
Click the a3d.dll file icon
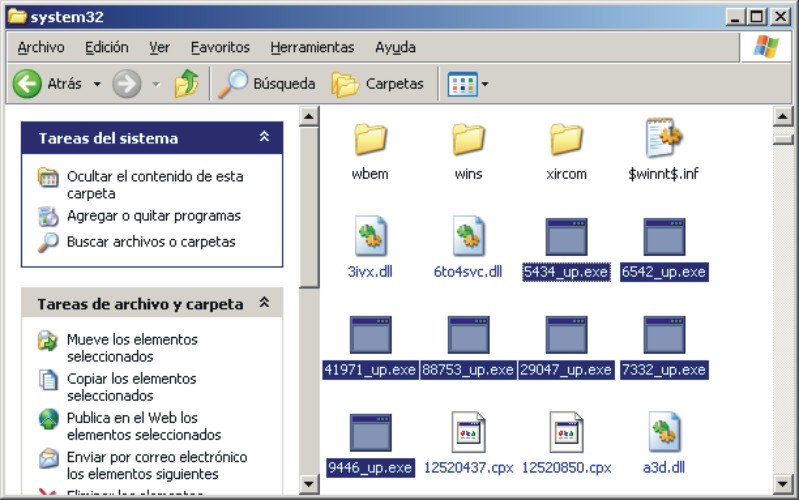click(663, 434)
